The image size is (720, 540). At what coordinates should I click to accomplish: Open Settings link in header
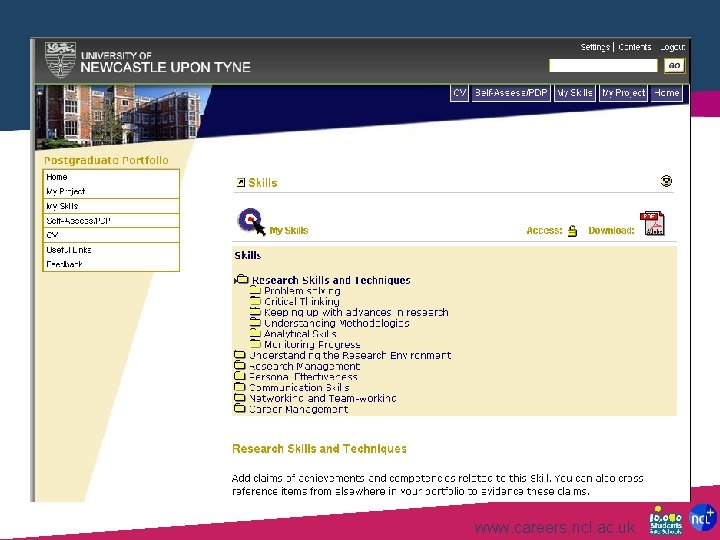595,47
